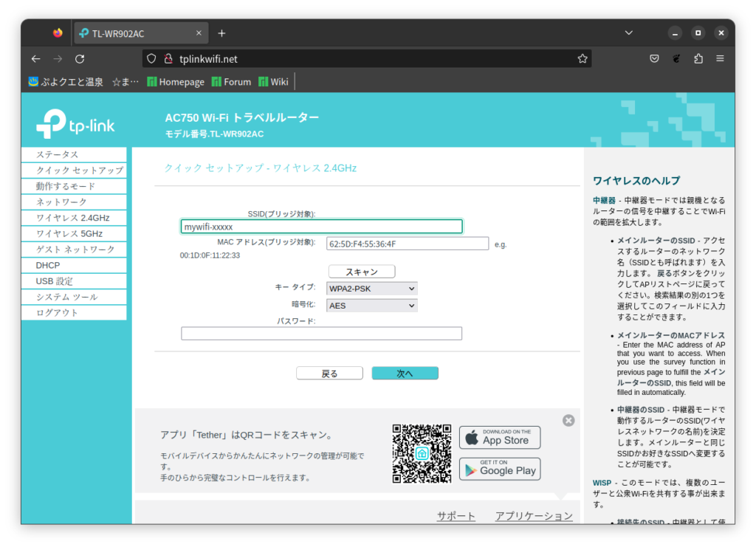Click the パスワード input field
756x547 pixels.
click(x=322, y=334)
